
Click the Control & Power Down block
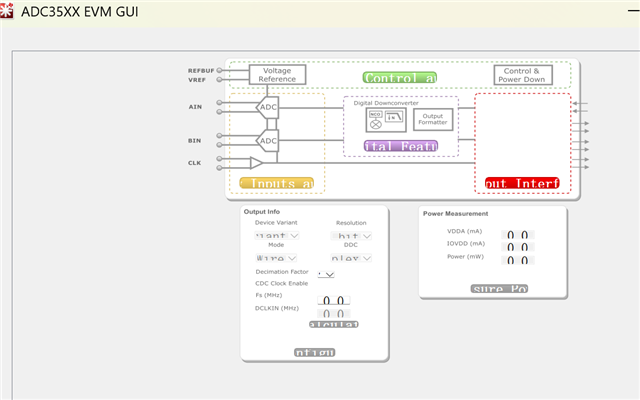pos(523,75)
